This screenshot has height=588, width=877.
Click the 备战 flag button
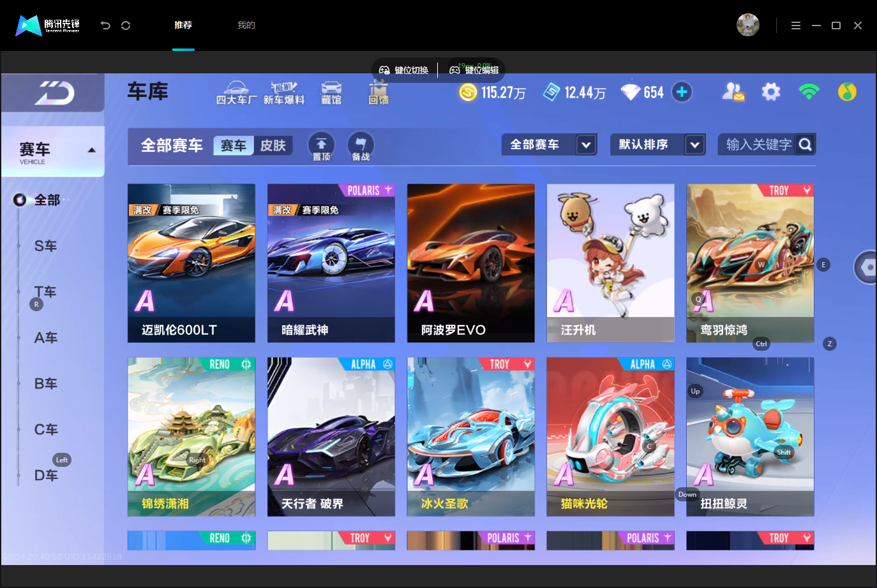(361, 146)
